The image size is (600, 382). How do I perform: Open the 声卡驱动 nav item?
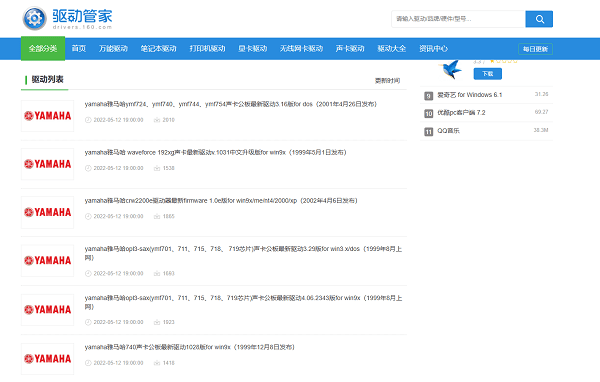[x=350, y=49]
